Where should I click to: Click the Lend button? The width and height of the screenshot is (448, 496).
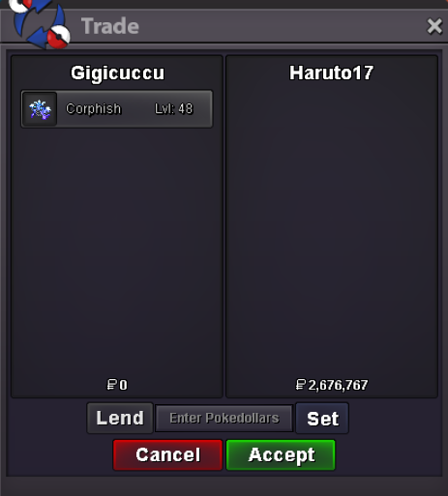(x=120, y=418)
